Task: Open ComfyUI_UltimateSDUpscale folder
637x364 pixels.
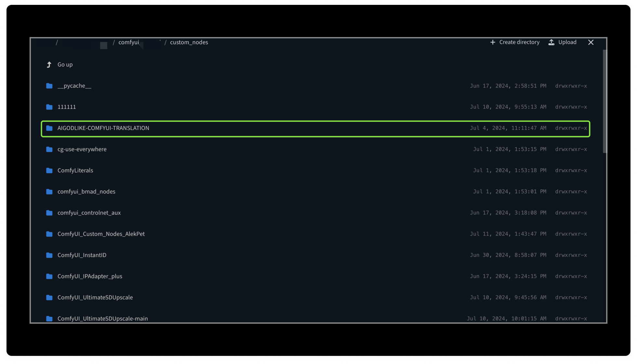Action: point(95,297)
